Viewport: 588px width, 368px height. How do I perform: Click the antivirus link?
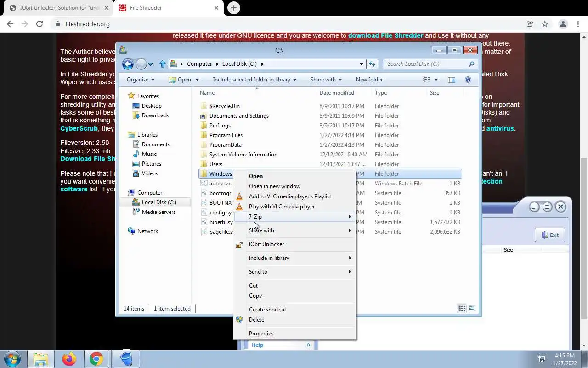click(500, 128)
